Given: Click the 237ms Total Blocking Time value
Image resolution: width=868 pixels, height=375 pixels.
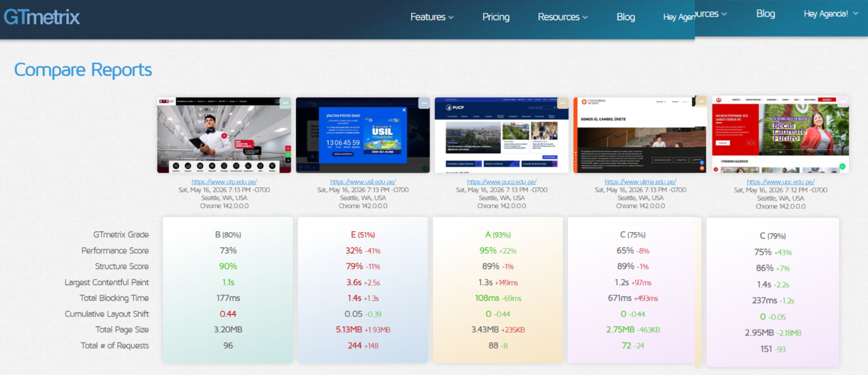Looking at the screenshot, I should point(765,300).
